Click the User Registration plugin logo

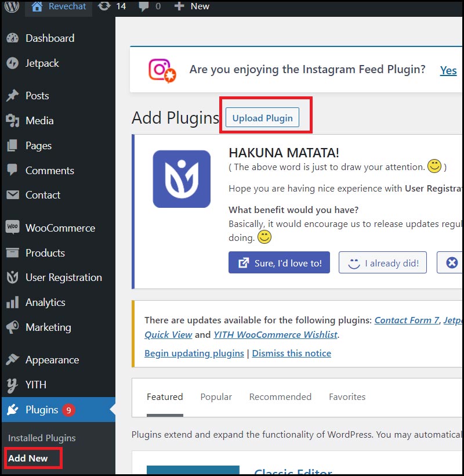pos(182,179)
